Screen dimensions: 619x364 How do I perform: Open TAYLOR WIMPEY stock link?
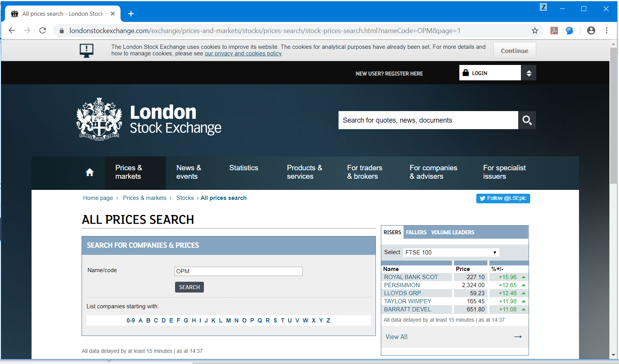point(407,301)
